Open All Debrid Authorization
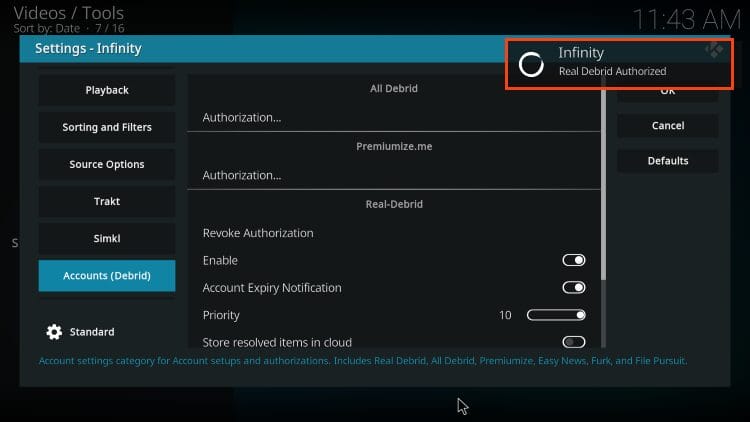Image resolution: width=750 pixels, height=422 pixels. [x=393, y=118]
